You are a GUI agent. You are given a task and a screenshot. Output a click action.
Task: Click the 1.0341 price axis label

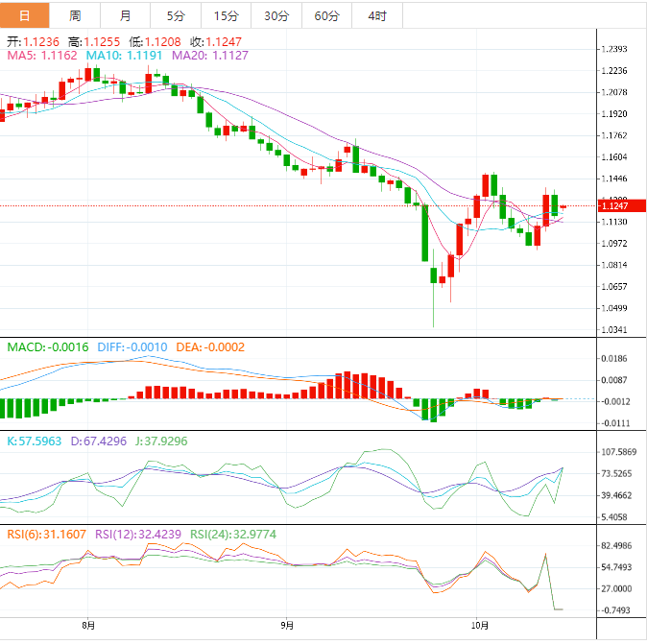pyautogui.click(x=614, y=329)
